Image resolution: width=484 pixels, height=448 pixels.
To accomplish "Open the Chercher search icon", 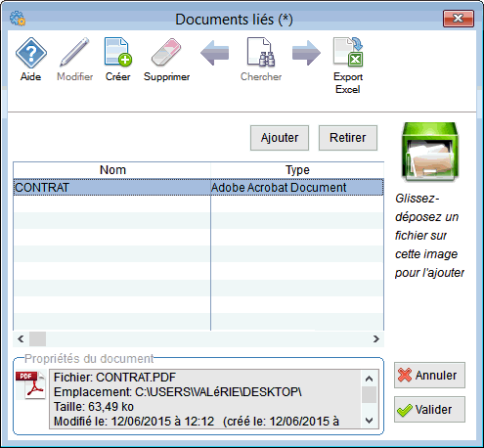I will (x=261, y=52).
